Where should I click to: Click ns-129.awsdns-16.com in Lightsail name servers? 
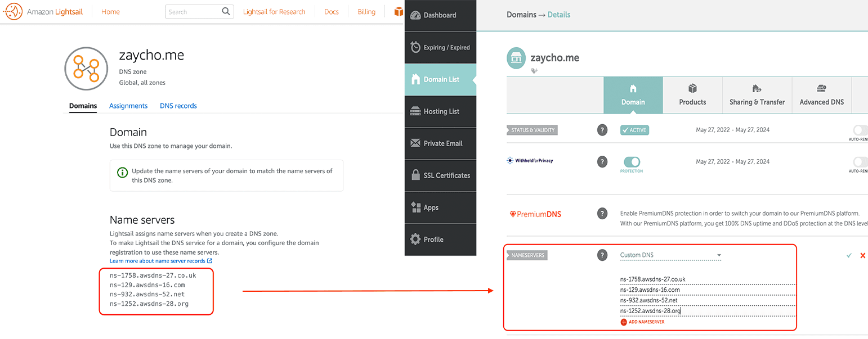[x=147, y=285]
